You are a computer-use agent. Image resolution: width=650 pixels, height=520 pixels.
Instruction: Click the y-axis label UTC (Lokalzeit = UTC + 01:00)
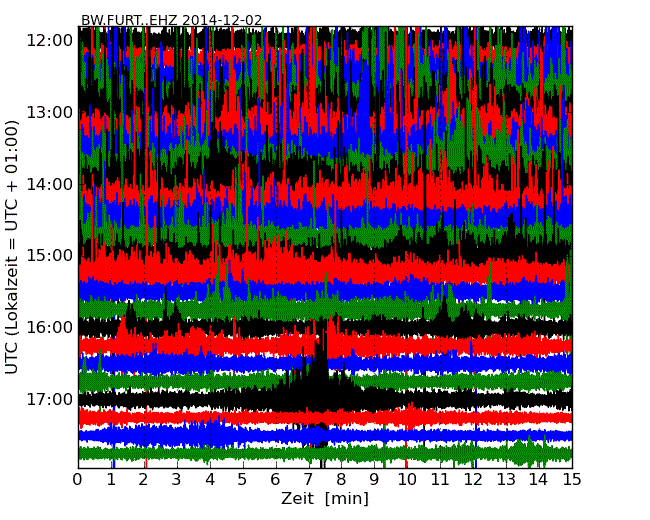12,248
